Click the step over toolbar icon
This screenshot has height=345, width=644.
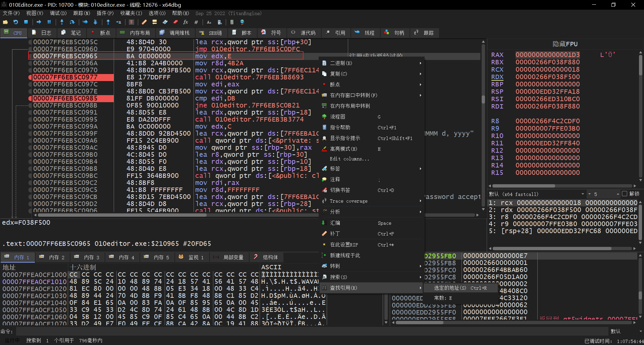coord(72,22)
